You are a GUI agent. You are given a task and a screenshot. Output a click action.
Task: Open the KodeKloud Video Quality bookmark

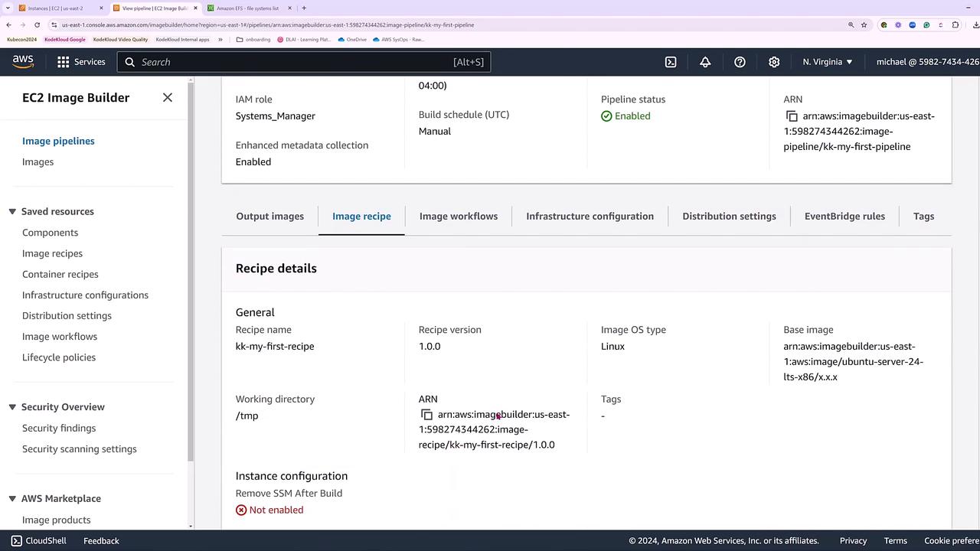121,39
